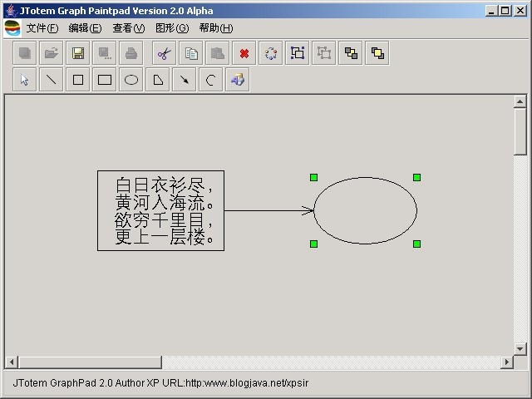
Task: Click the gray overlapping squares icon
Action: tap(351, 53)
